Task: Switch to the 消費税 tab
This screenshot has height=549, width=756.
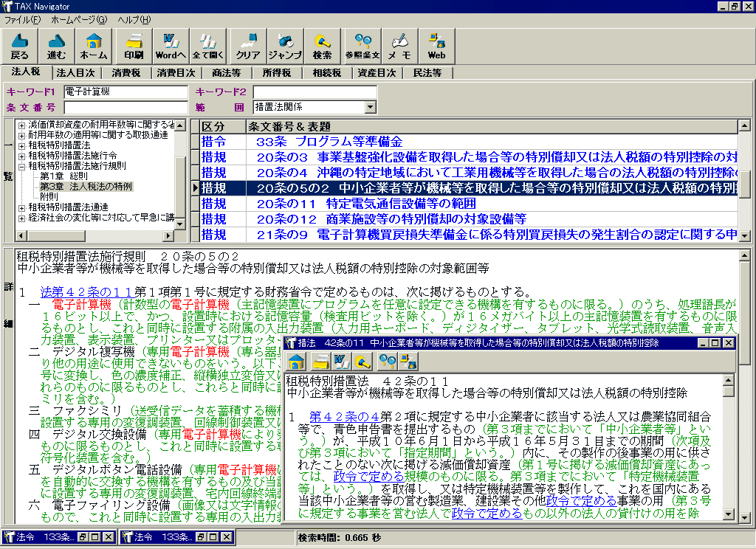Action: [x=126, y=72]
